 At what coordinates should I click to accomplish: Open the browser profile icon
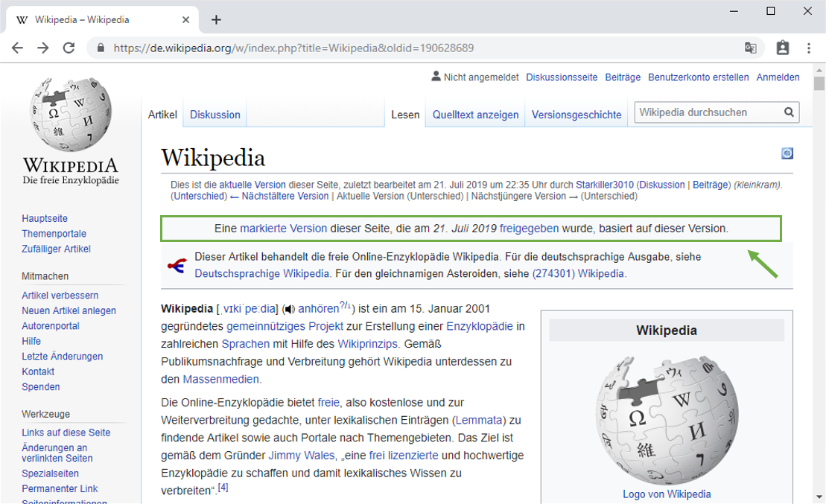pos(783,48)
